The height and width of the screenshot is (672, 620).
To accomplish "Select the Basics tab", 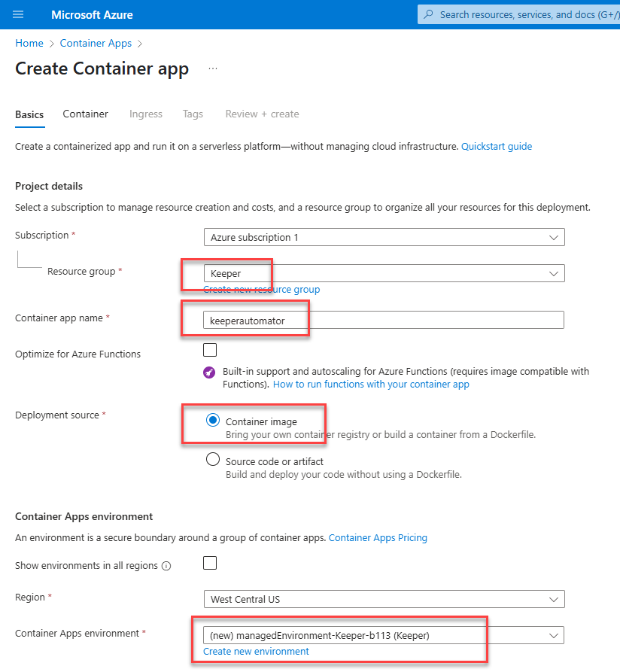I will coord(29,114).
